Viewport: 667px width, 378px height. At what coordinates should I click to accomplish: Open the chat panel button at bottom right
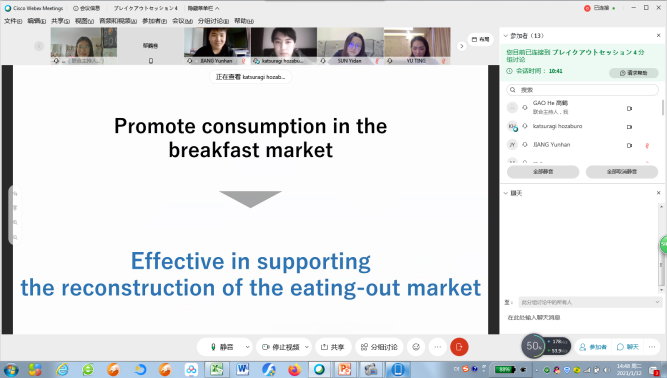(628, 347)
